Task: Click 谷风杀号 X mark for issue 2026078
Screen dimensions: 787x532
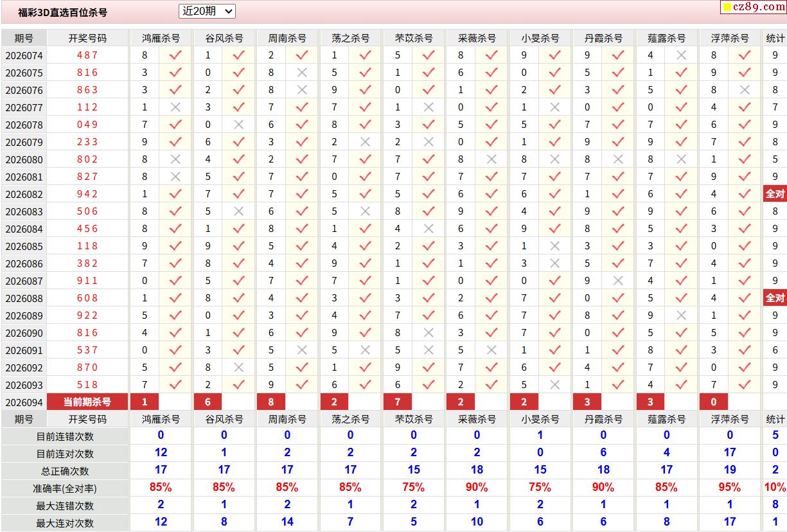Action: click(238, 125)
